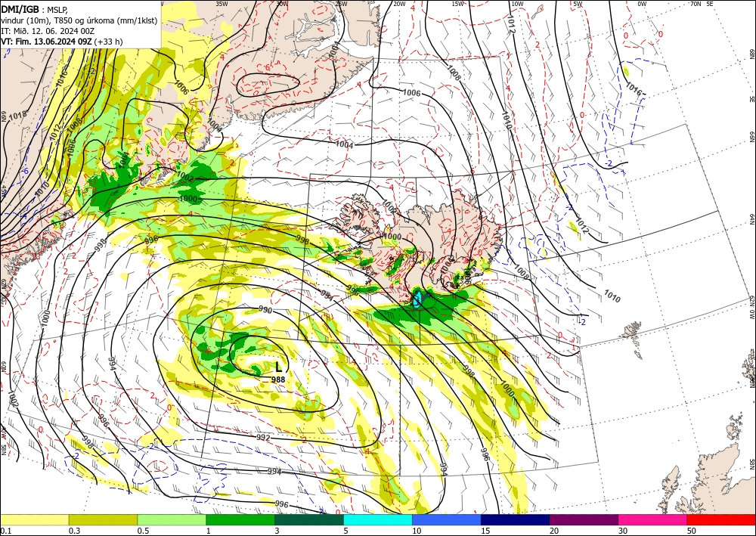Click the blue 10–15 legend swatch
The height and width of the screenshot is (536, 756).
[x=447, y=519]
